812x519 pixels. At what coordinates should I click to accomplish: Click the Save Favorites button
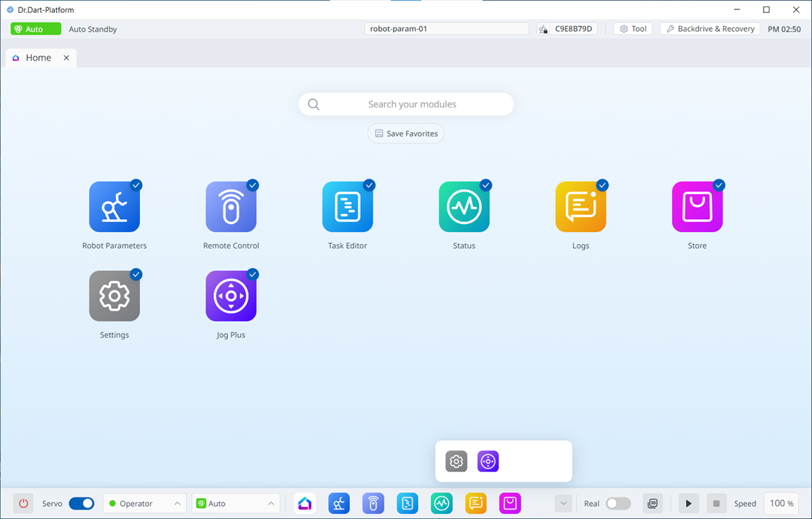(406, 133)
